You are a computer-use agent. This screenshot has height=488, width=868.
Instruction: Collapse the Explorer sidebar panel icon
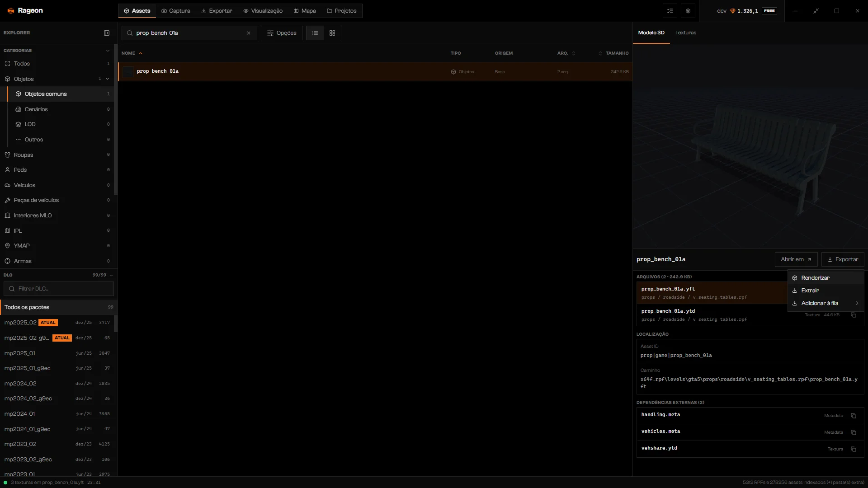pyautogui.click(x=107, y=33)
